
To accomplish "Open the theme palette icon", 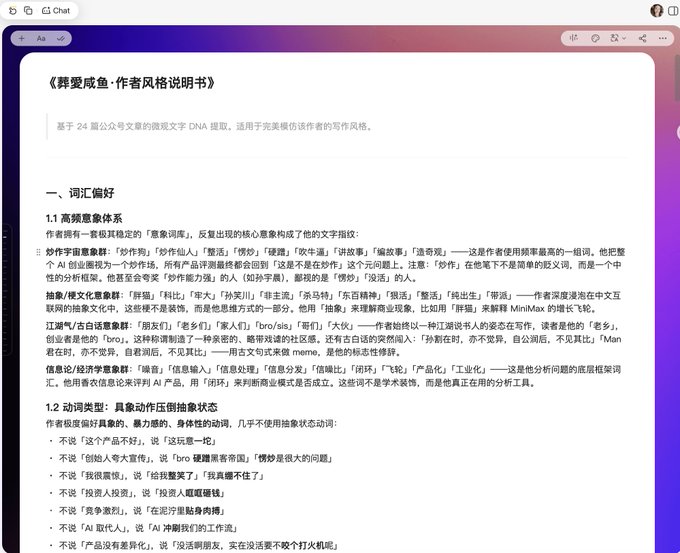I will 595,38.
